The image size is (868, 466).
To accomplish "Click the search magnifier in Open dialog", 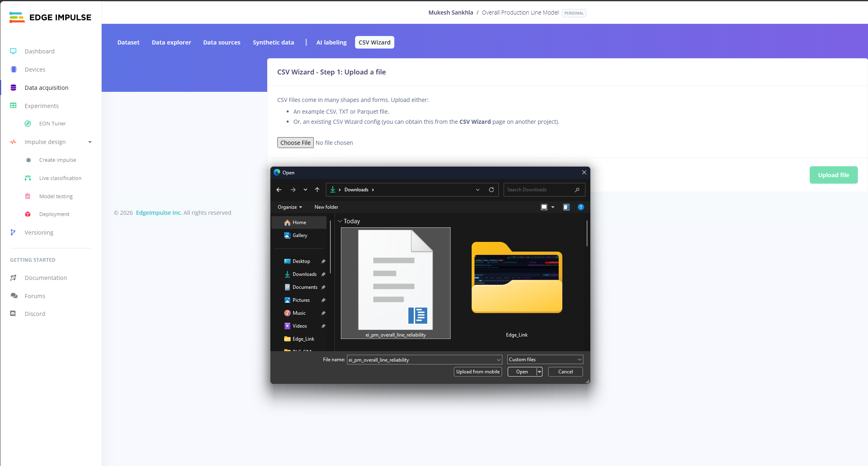I will coord(577,190).
